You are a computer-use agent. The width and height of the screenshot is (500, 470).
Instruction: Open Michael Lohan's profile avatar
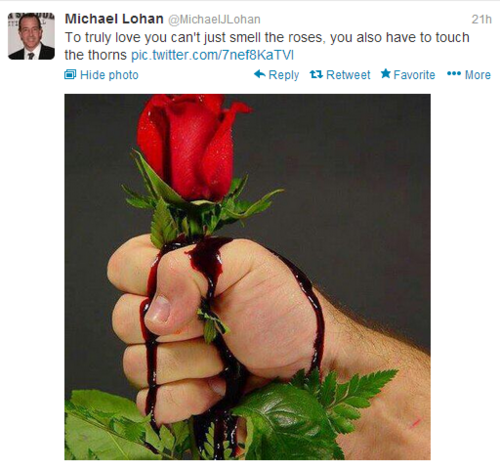pyautogui.click(x=31, y=36)
